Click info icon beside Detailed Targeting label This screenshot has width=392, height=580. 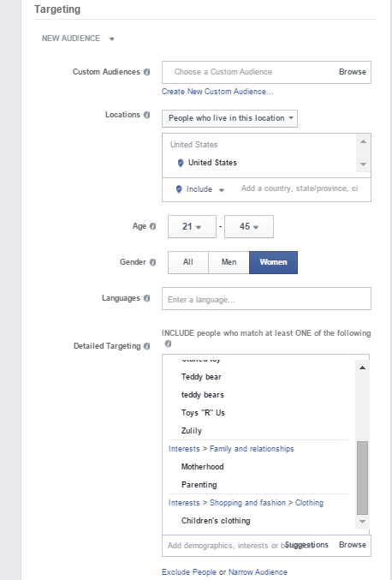coord(146,346)
